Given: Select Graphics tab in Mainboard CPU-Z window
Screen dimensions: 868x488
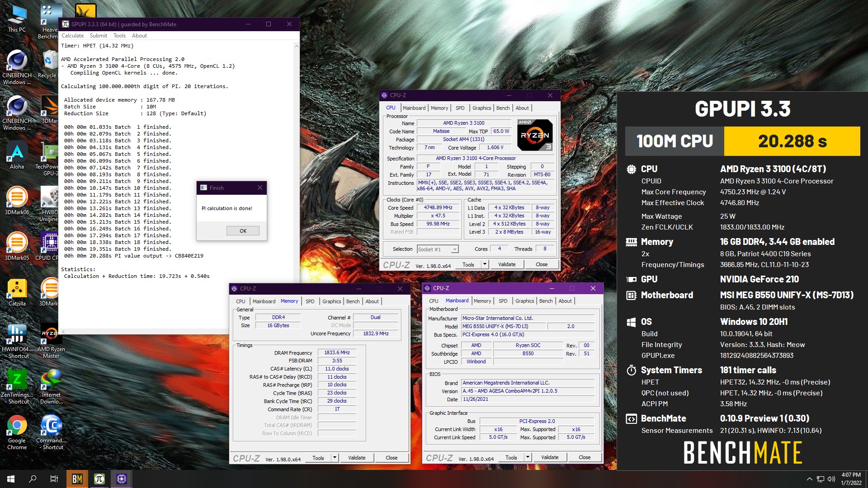Looking at the screenshot, I should click(524, 301).
